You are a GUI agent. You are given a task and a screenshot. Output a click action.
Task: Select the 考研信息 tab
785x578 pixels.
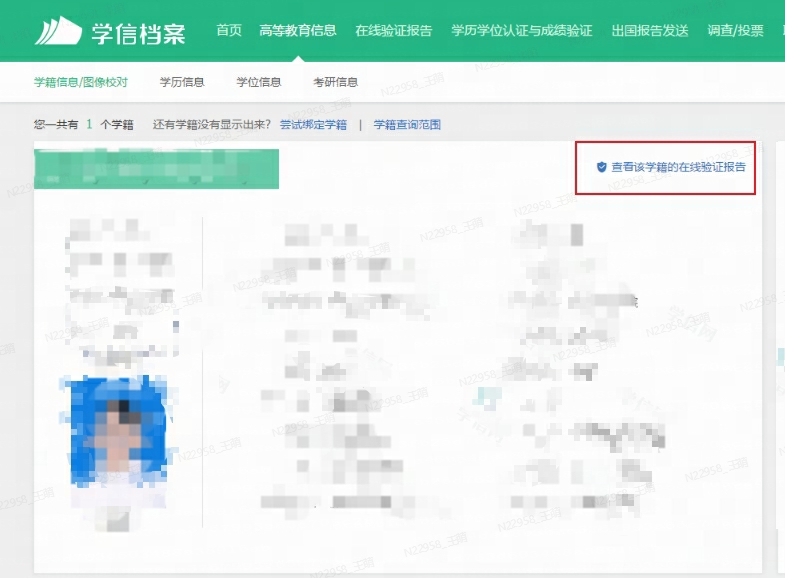(x=335, y=82)
